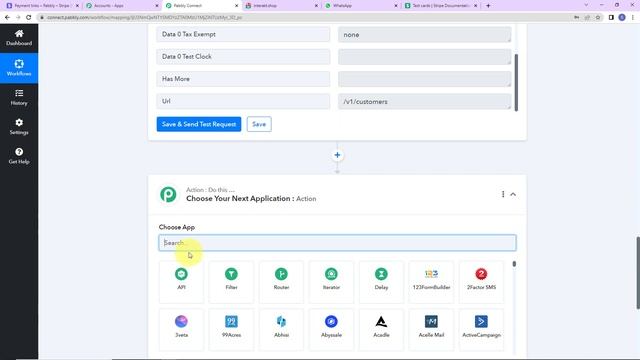Select the ActiveCampaign app
640x360 pixels.
point(481,329)
